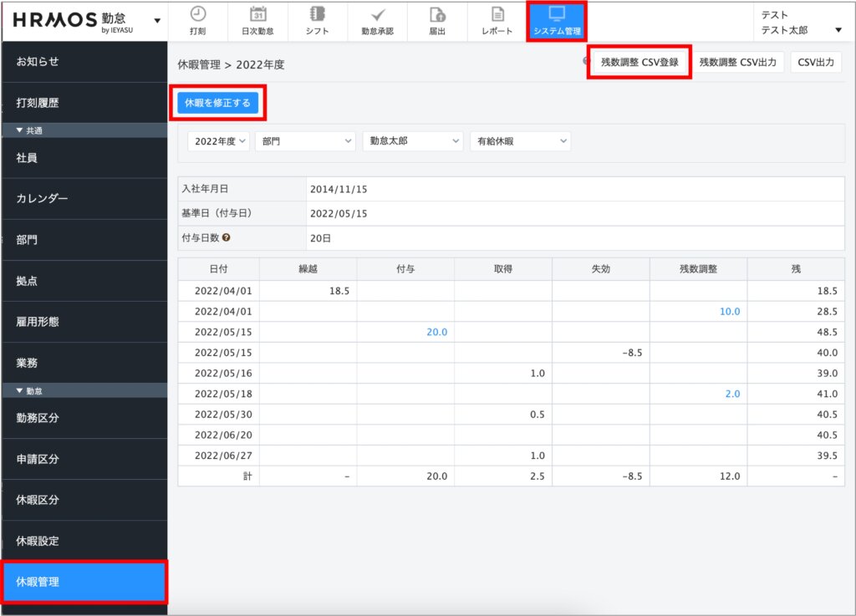The width and height of the screenshot is (856, 616).
Task: Collapse the 共通 sidebar section
Action: click(x=20, y=130)
